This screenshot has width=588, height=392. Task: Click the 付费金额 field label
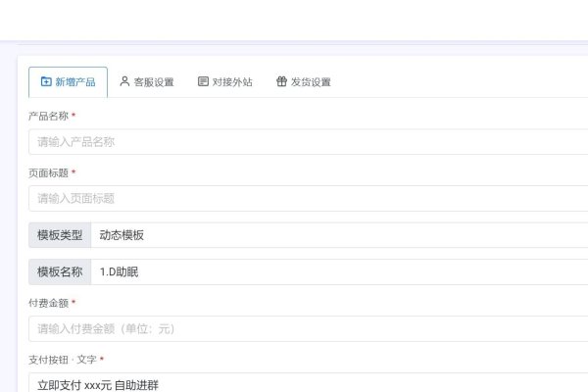tap(47, 304)
